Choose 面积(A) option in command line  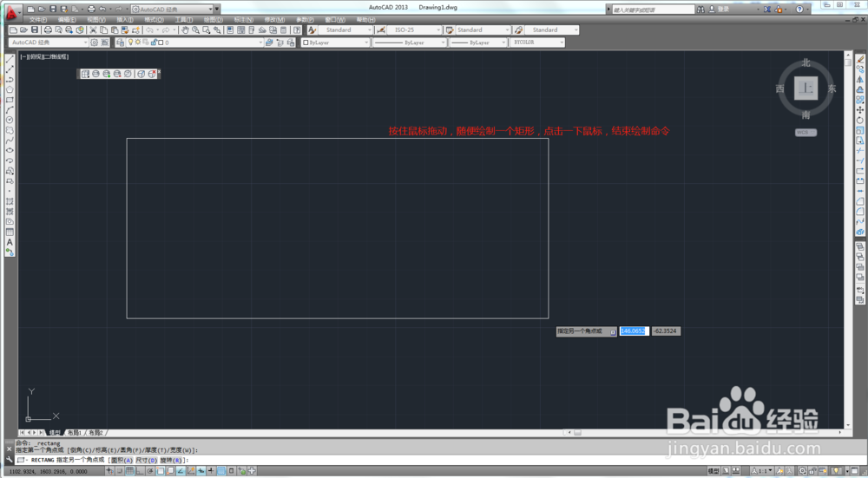[x=122, y=460]
